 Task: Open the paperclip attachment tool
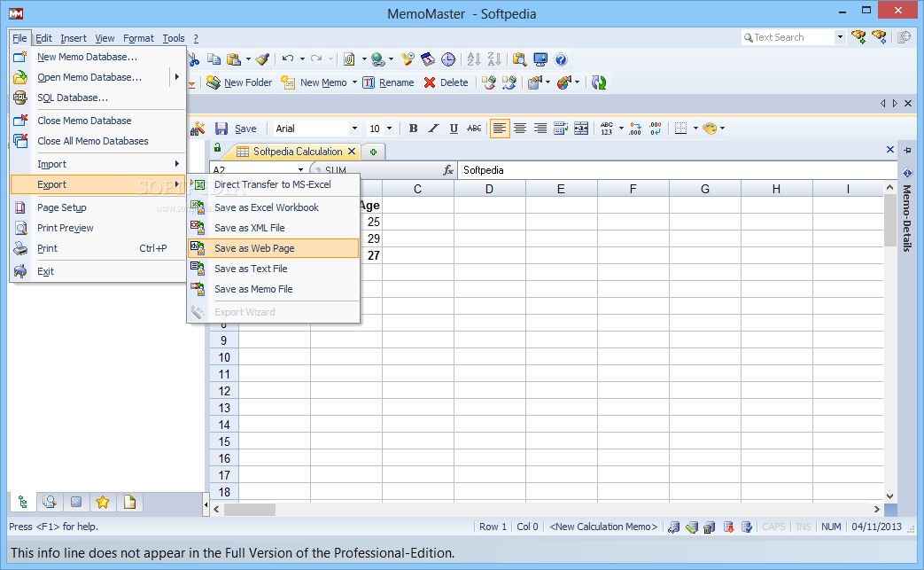[349, 59]
